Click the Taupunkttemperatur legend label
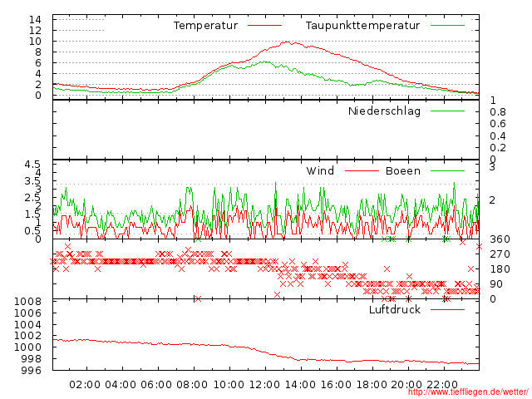This screenshot has width=532, height=399. tap(362, 26)
